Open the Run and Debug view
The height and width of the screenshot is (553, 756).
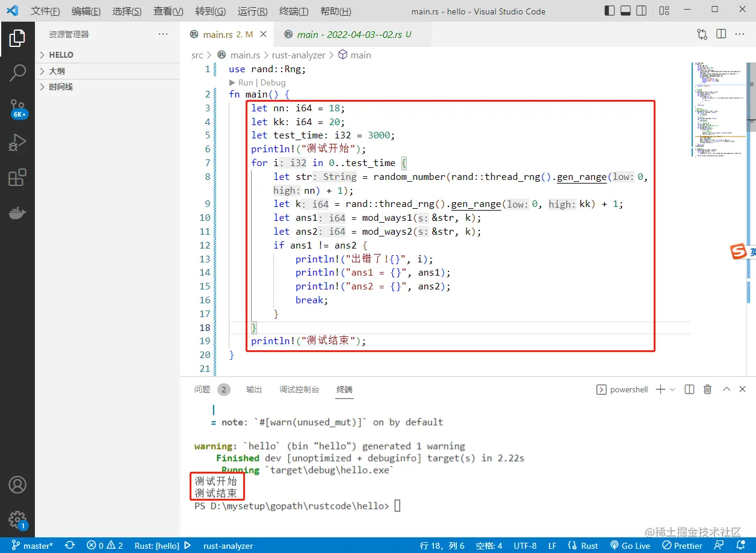pos(17,143)
